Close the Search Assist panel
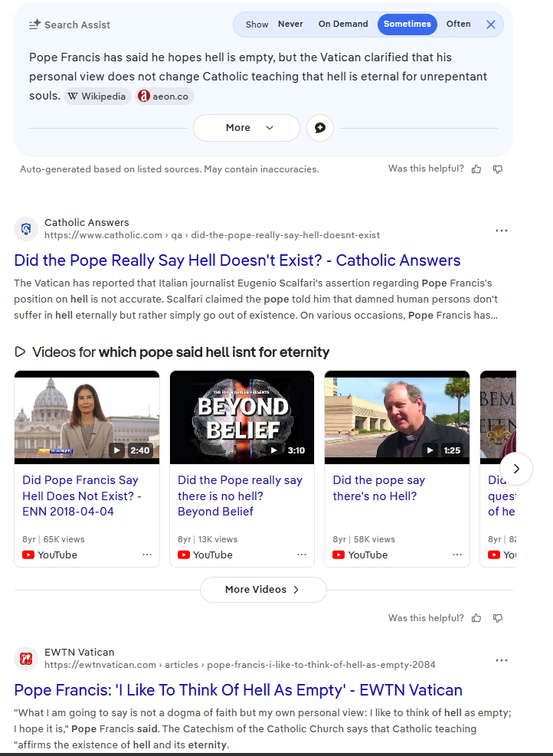 (x=491, y=25)
